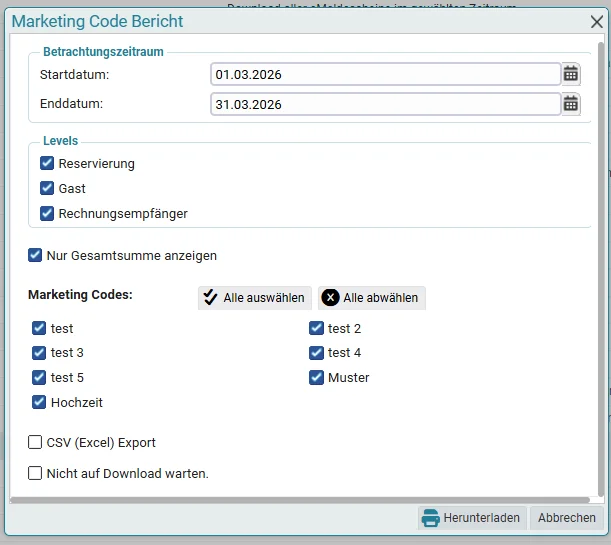The image size is (611, 545).
Task: Click the Enddatum: label
Action: click(71, 104)
